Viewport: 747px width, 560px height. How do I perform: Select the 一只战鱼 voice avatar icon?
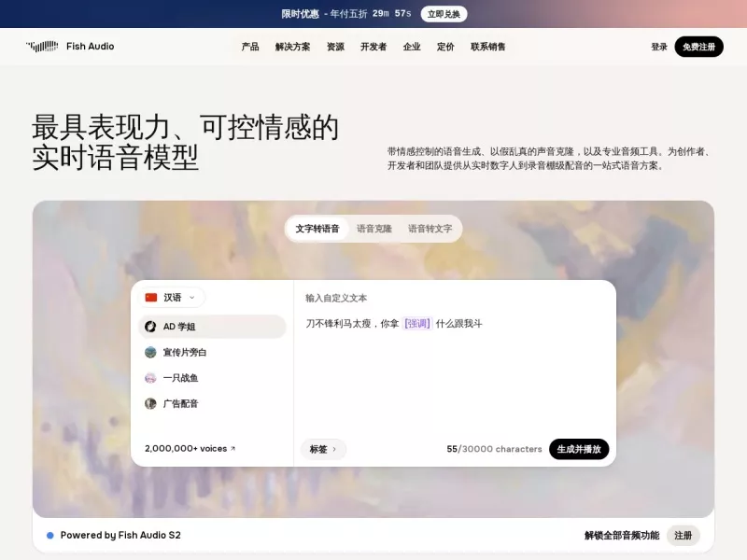point(150,378)
